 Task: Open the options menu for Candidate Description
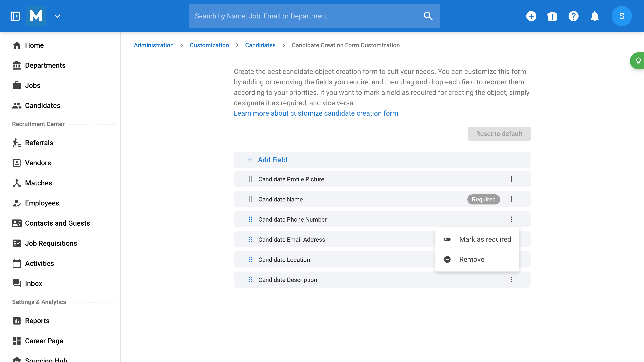(511, 280)
